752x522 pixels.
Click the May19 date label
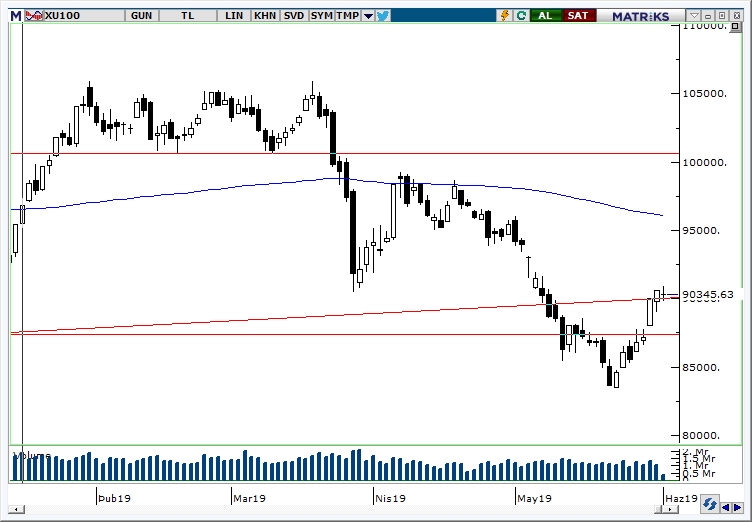[x=534, y=498]
